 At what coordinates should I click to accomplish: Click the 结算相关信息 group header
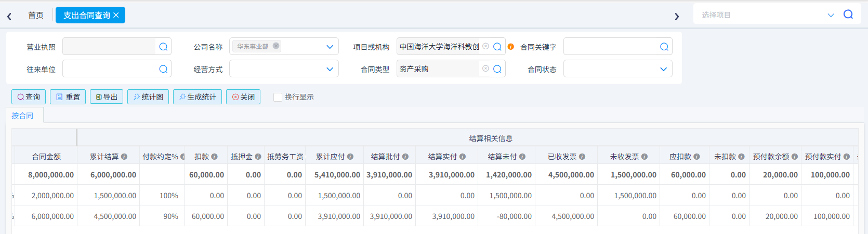click(491, 139)
